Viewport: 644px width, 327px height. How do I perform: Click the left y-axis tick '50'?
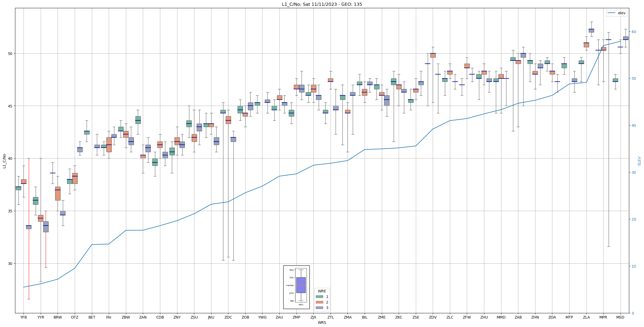(11, 54)
